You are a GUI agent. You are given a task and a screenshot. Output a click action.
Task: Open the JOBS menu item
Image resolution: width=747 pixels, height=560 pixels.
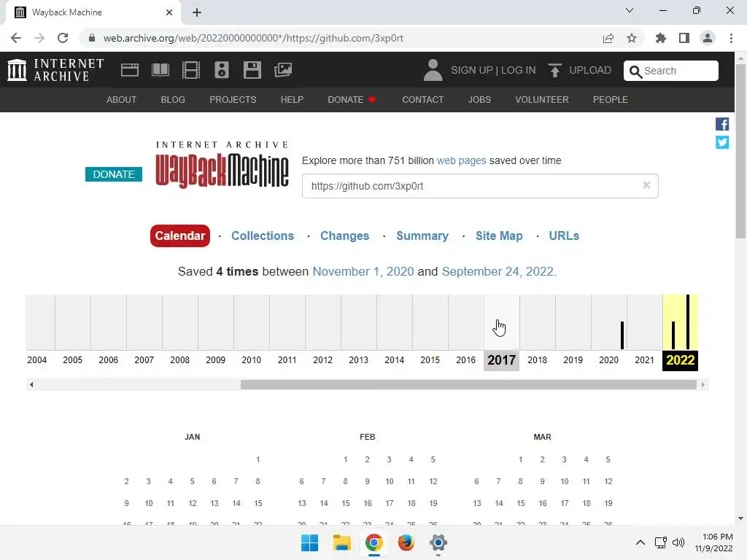coord(479,99)
